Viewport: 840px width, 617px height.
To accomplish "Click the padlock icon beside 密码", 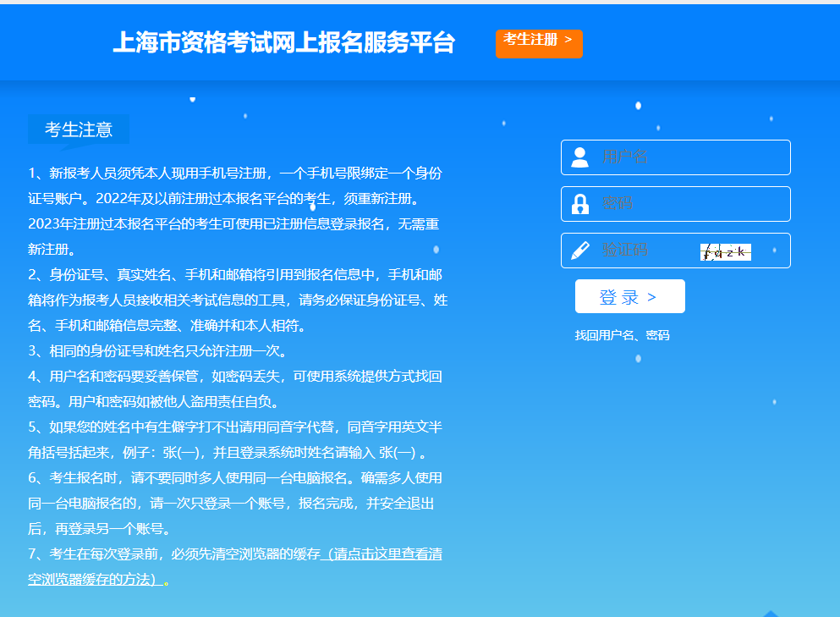I will [x=579, y=204].
